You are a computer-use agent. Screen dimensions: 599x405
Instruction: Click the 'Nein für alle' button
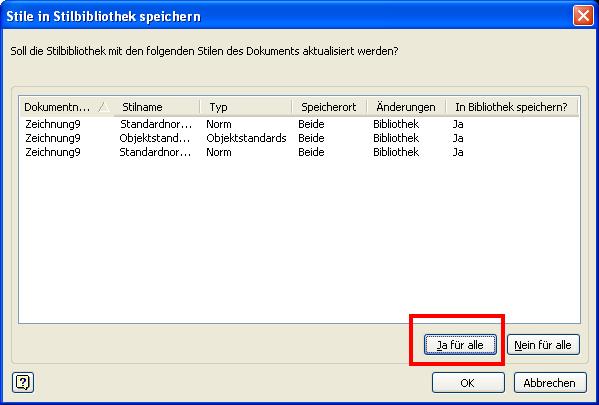point(543,345)
